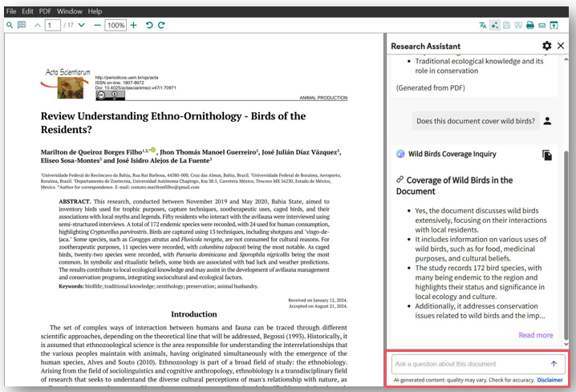Click the 'Ask a question about this document' field
The width and height of the screenshot is (576, 392).
point(469,364)
